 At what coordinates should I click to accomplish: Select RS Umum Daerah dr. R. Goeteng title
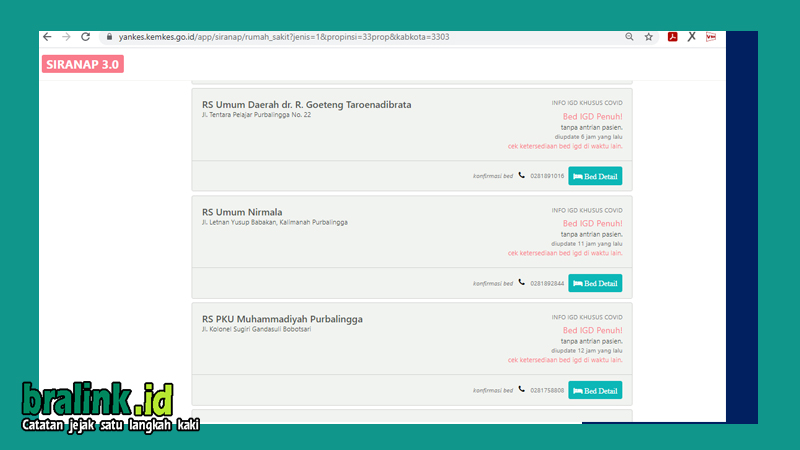click(x=306, y=105)
